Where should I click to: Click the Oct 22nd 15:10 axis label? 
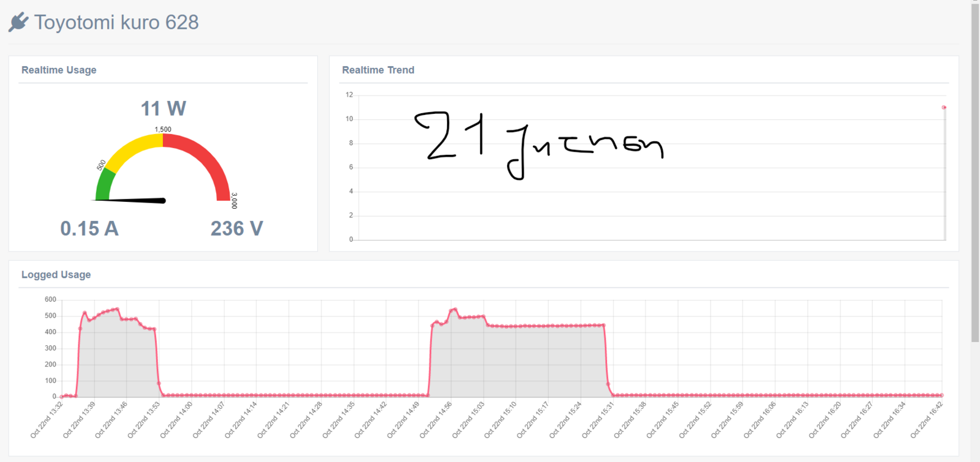point(500,420)
